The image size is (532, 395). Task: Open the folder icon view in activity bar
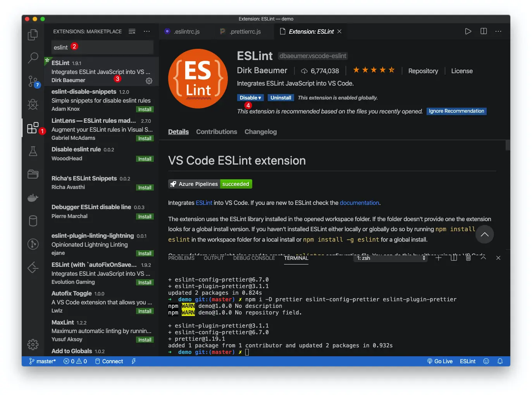click(33, 174)
